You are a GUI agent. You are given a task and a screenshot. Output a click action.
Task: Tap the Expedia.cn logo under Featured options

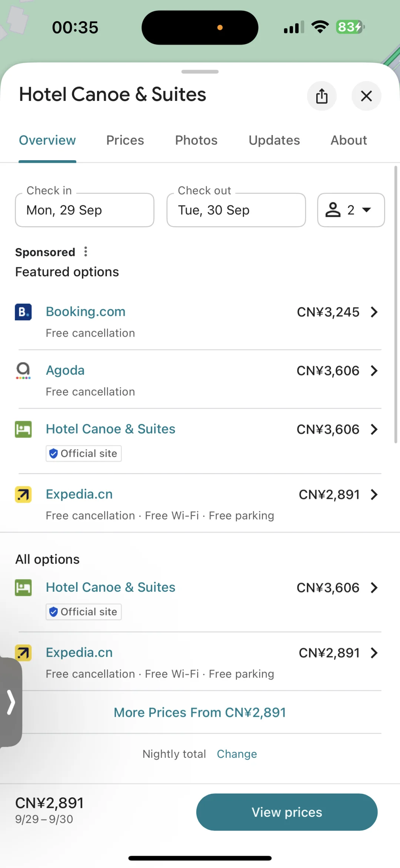(23, 495)
